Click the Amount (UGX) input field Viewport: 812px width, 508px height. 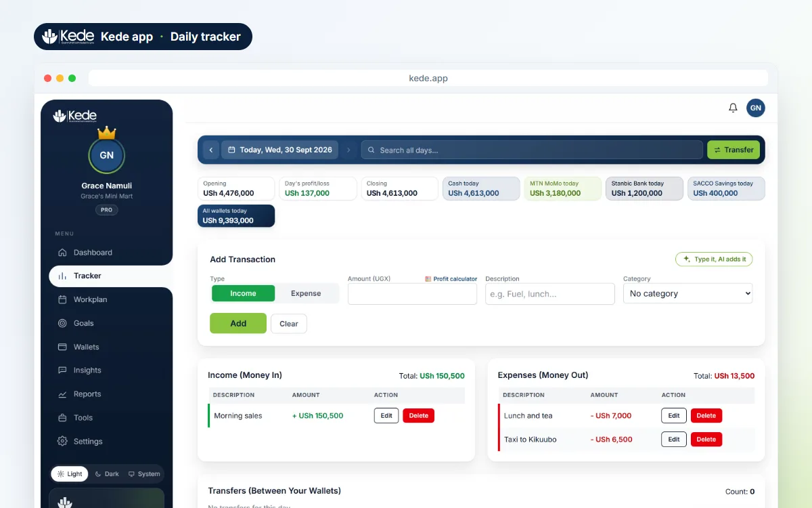point(412,294)
